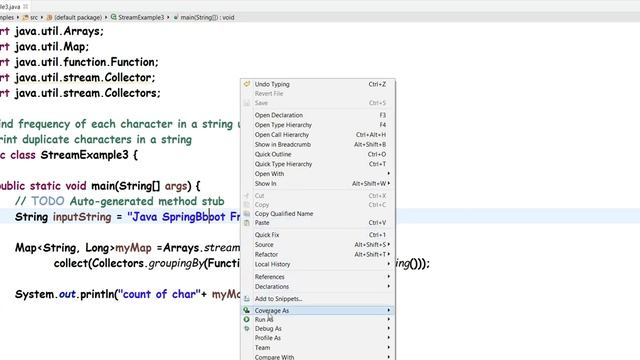Click java.util.Arrays import line
This screenshot has width=640, height=360.
click(x=52, y=31)
